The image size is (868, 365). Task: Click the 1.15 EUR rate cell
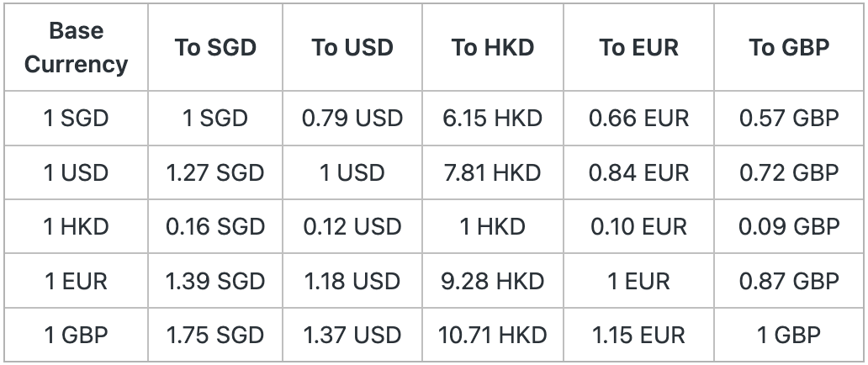pyautogui.click(x=638, y=334)
